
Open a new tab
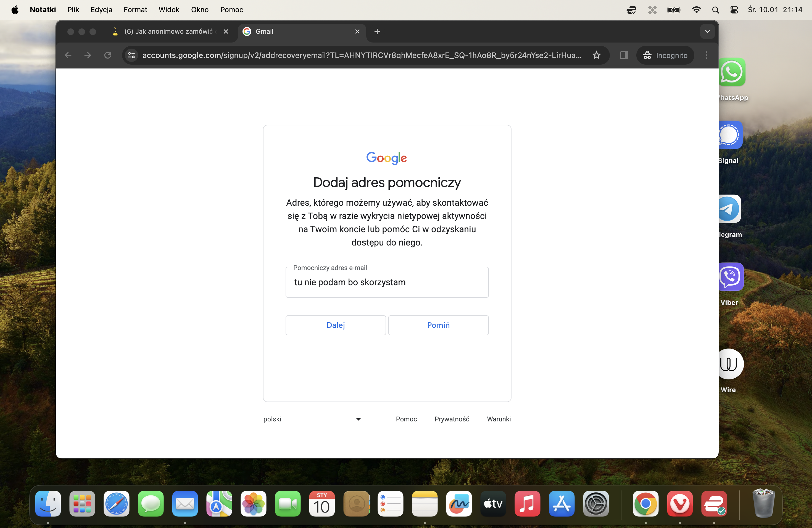377,31
